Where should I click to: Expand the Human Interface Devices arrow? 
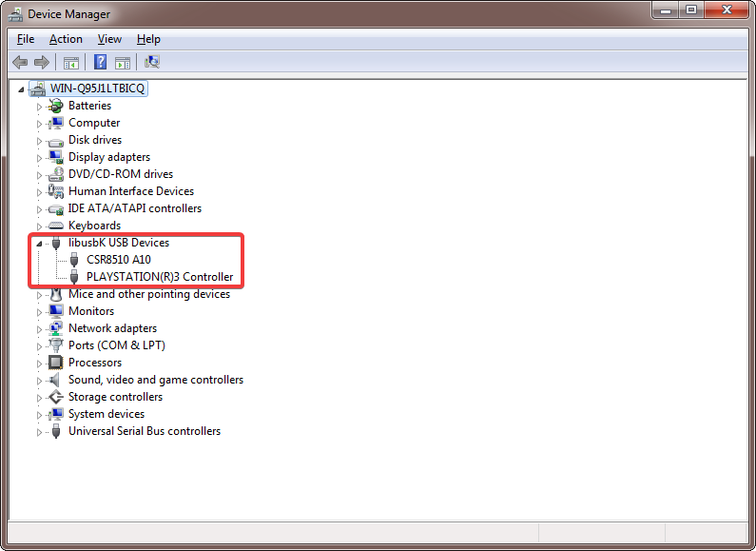pos(39,192)
